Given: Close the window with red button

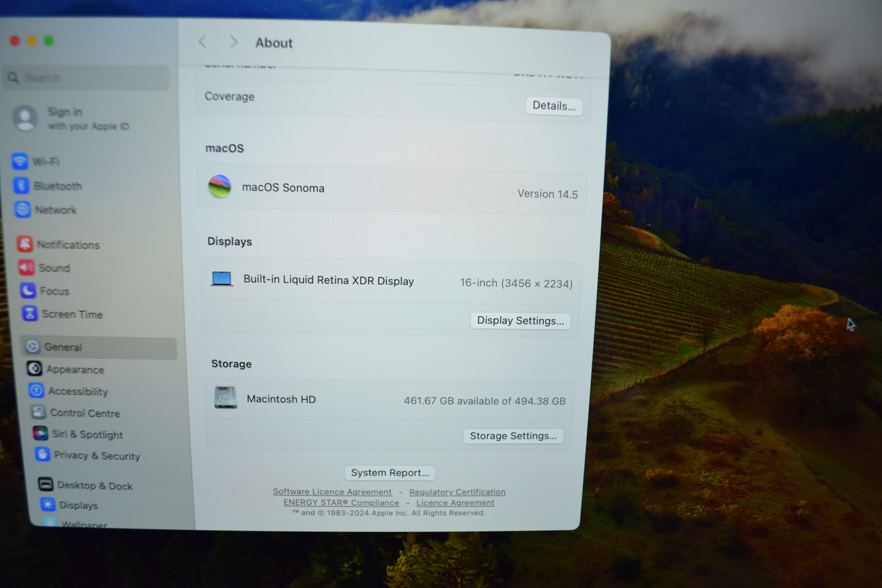Looking at the screenshot, I should click(15, 41).
